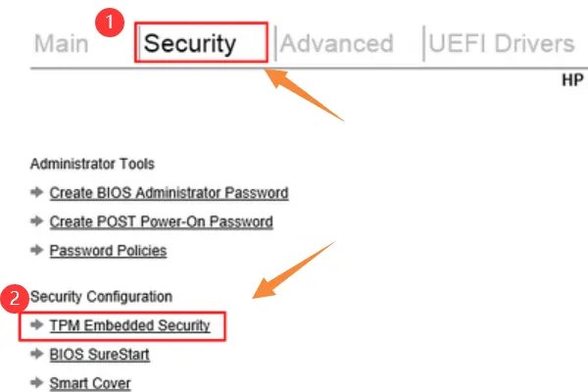Click the arrow icon beside Create BIOS Administrator Password

(37, 193)
